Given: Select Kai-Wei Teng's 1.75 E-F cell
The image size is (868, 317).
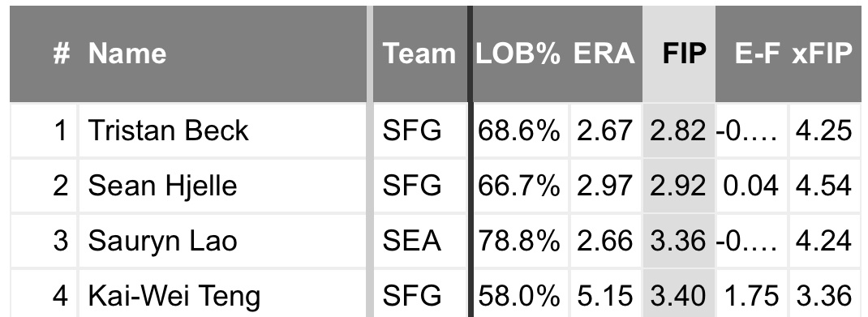Looking at the screenshot, I should coord(751,295).
